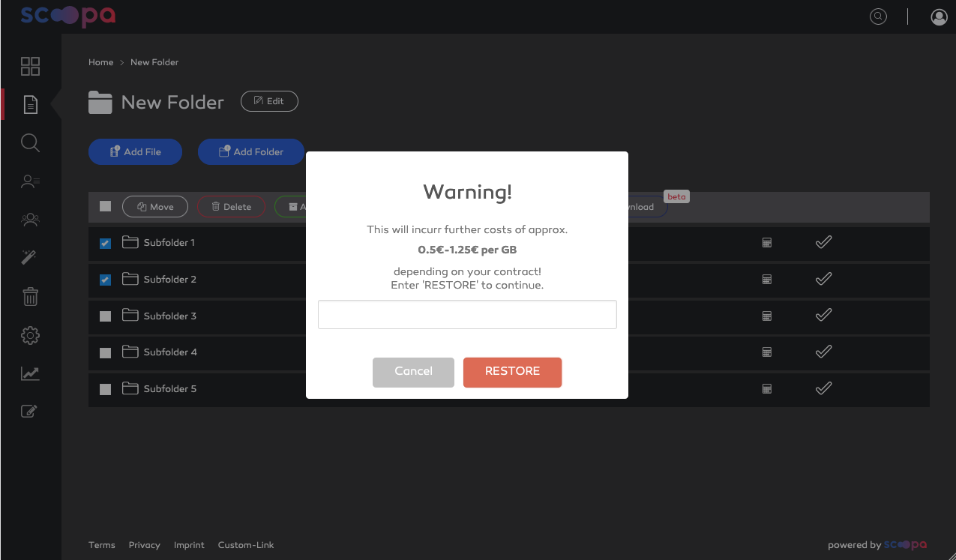Open the edit note icon in sidebar
This screenshot has width=956, height=560.
pos(29,411)
